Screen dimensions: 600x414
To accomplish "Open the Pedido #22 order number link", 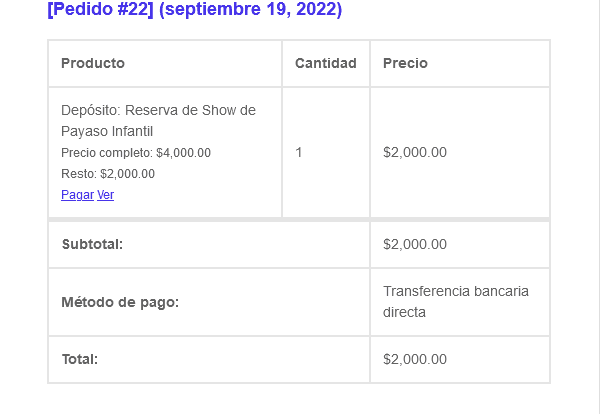I will [x=99, y=10].
